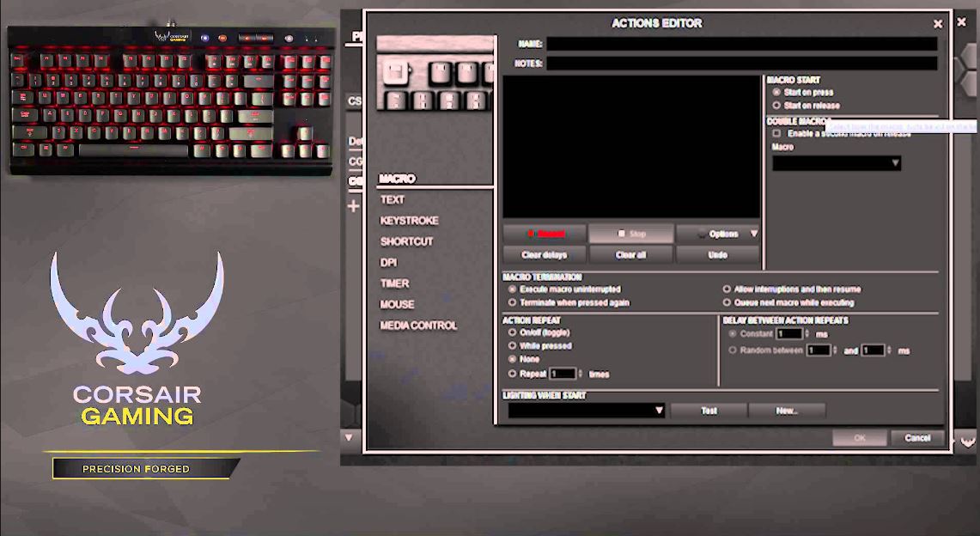Select Constant delay between repeats
Screen dimensions: 980x536
(733, 334)
